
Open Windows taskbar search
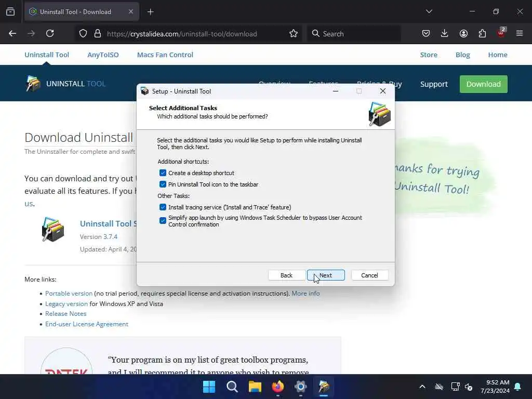coord(232,387)
